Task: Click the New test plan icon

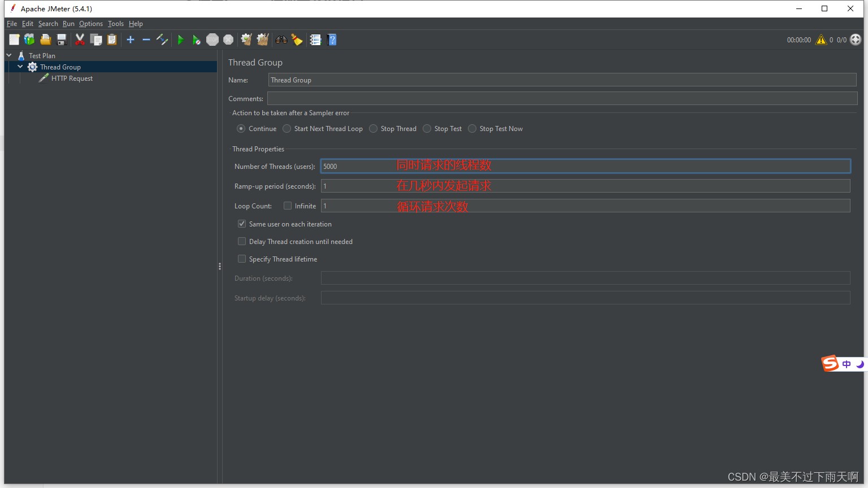Action: pos(14,40)
